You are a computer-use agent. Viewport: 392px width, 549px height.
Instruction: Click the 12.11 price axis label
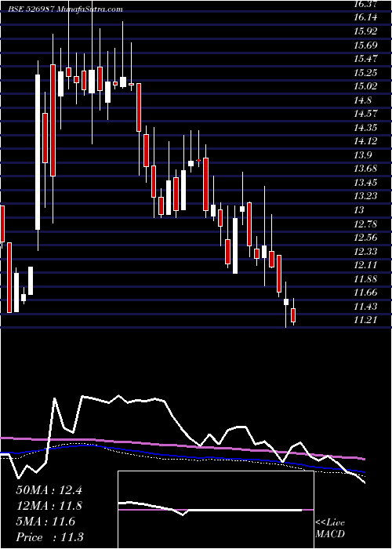[x=365, y=265]
